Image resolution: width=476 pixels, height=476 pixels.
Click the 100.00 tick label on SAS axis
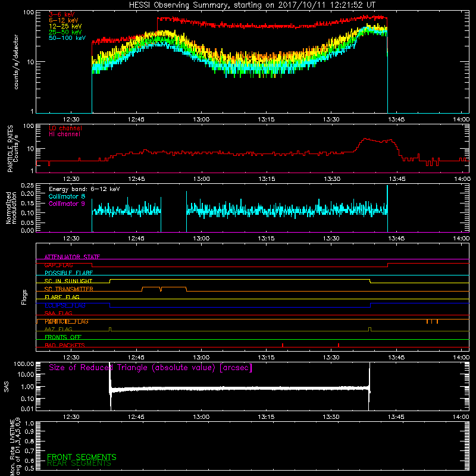tap(24, 364)
